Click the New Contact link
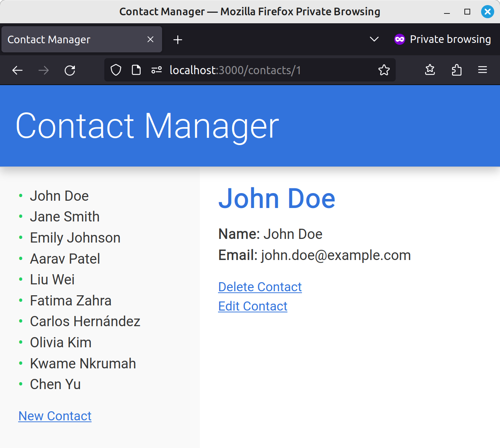The width and height of the screenshot is (500, 448). (55, 416)
